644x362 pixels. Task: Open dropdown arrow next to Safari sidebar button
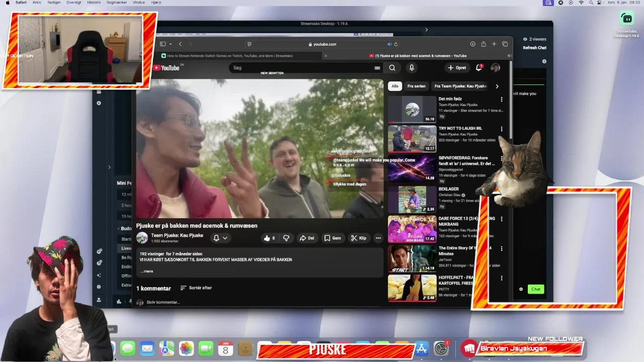pyautogui.click(x=171, y=44)
